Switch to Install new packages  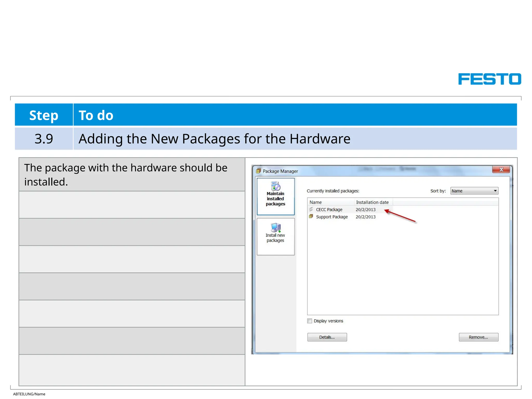[276, 237]
